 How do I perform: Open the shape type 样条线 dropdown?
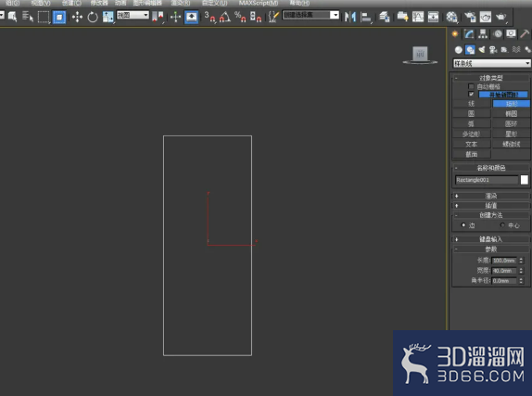click(x=491, y=63)
